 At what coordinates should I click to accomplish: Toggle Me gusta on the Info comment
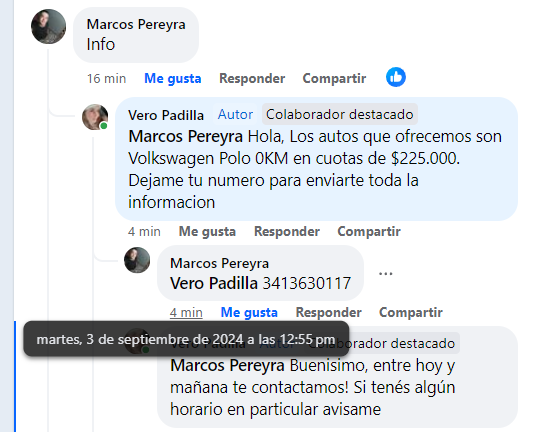173,78
